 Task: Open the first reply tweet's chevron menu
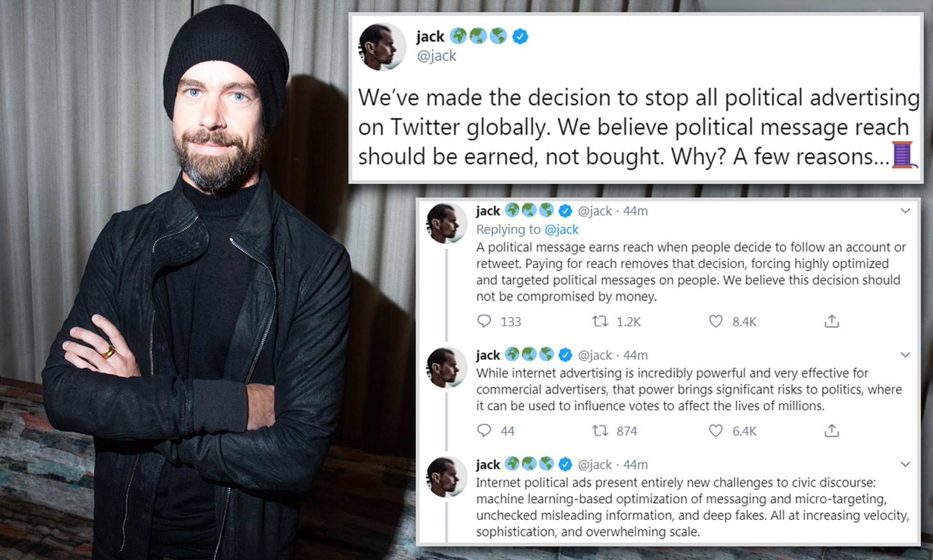[905, 211]
